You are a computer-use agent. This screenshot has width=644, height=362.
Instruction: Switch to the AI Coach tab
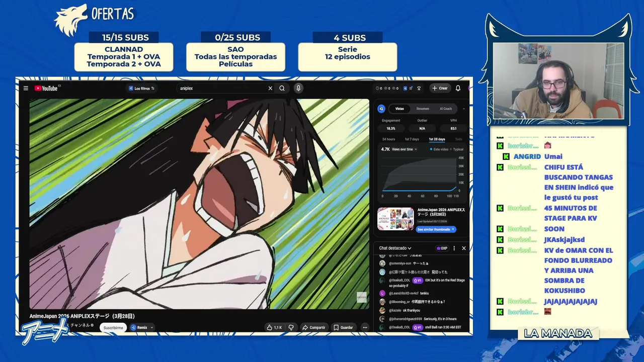pos(446,109)
